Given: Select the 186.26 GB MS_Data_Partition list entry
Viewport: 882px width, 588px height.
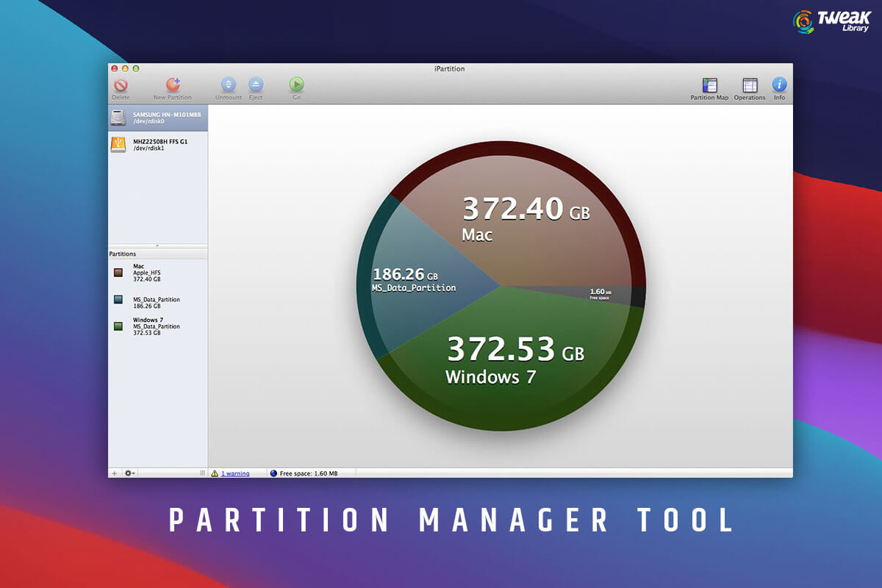Looking at the screenshot, I should [x=156, y=302].
